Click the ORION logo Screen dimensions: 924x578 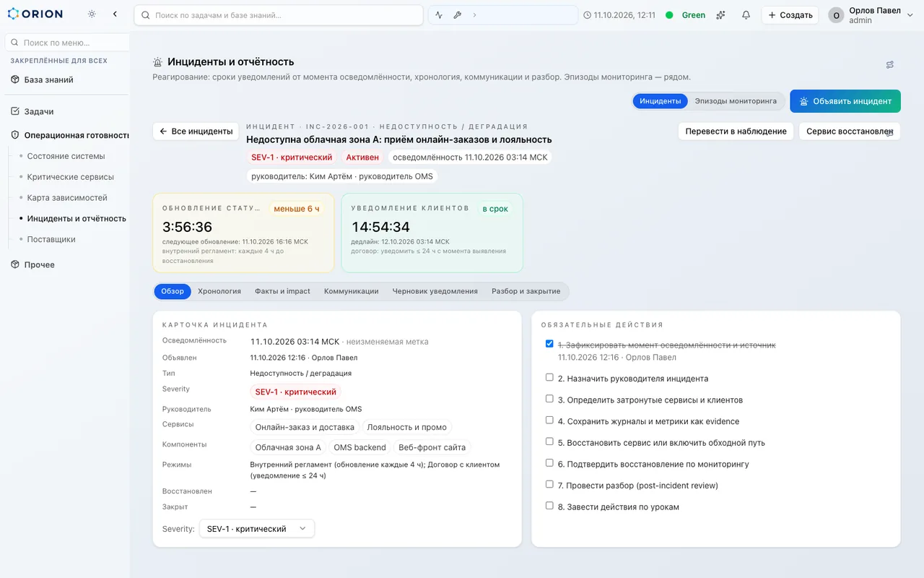coord(35,14)
